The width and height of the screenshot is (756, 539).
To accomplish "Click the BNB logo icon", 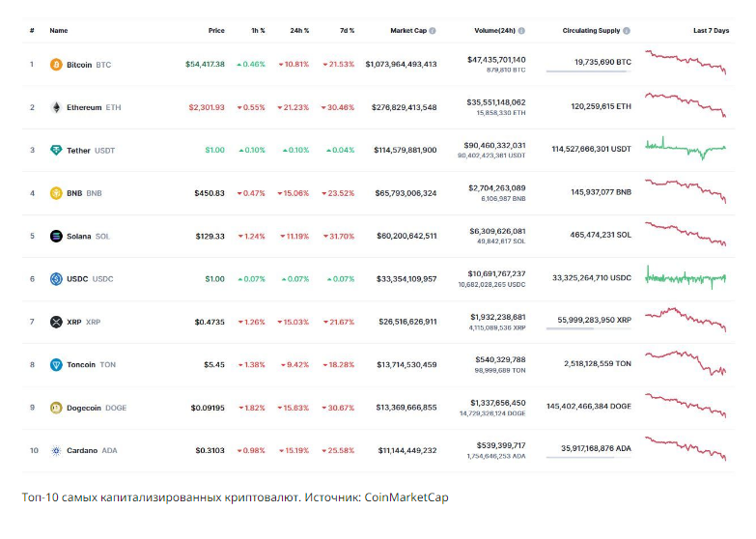I will [56, 193].
